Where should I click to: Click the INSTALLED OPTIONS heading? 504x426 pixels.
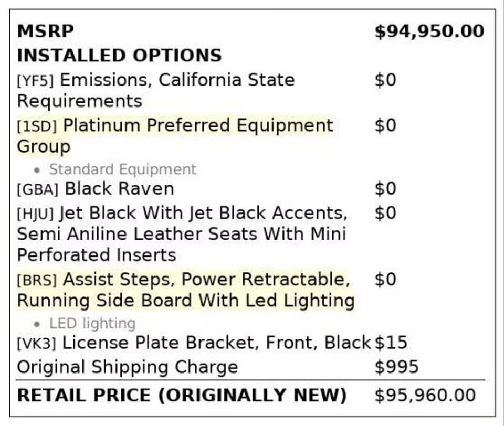pyautogui.click(x=119, y=55)
